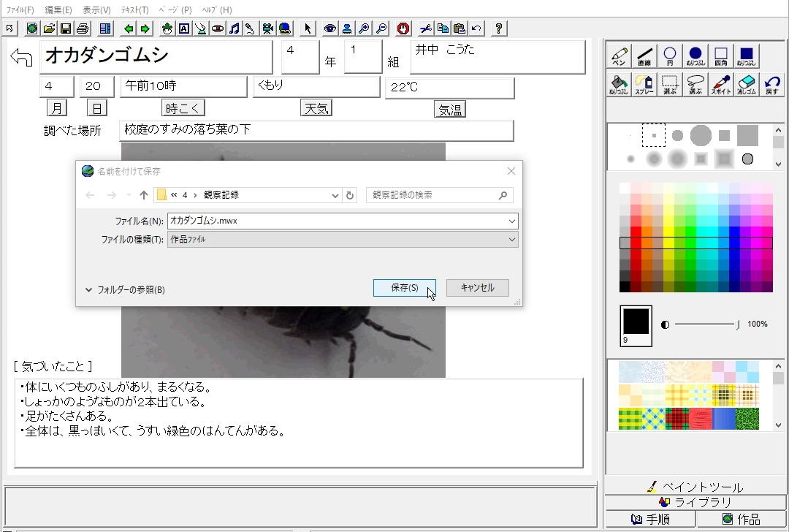Toggle the eye icon in the toolbar
Viewport: 789px width, 532px height.
coord(330,28)
